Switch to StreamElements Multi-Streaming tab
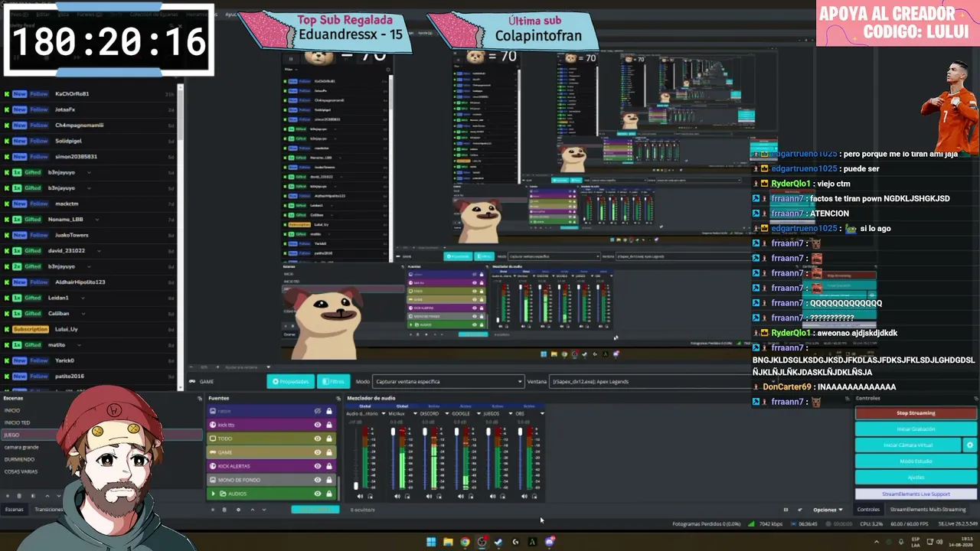 point(927,510)
